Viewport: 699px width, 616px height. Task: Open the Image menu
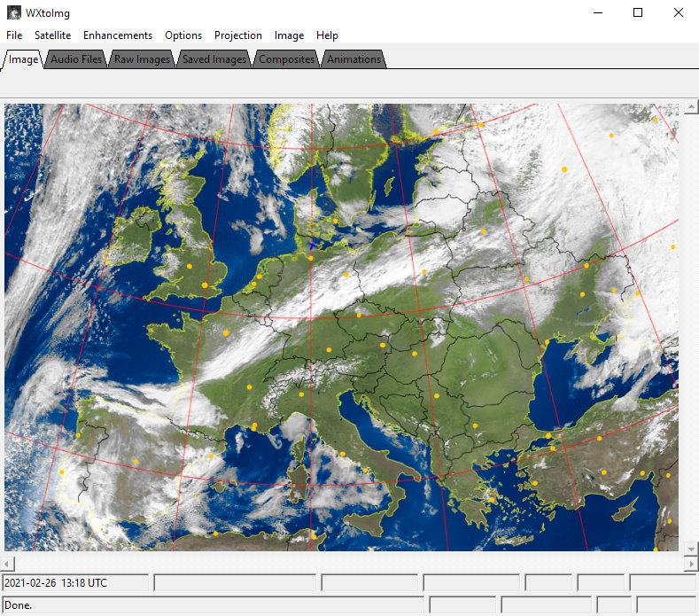click(289, 35)
